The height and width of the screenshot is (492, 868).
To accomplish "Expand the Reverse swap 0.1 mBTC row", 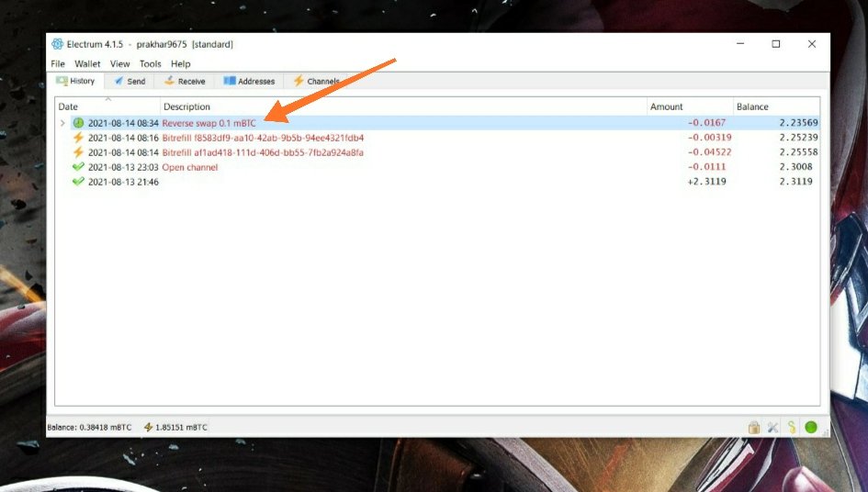I will [x=62, y=123].
